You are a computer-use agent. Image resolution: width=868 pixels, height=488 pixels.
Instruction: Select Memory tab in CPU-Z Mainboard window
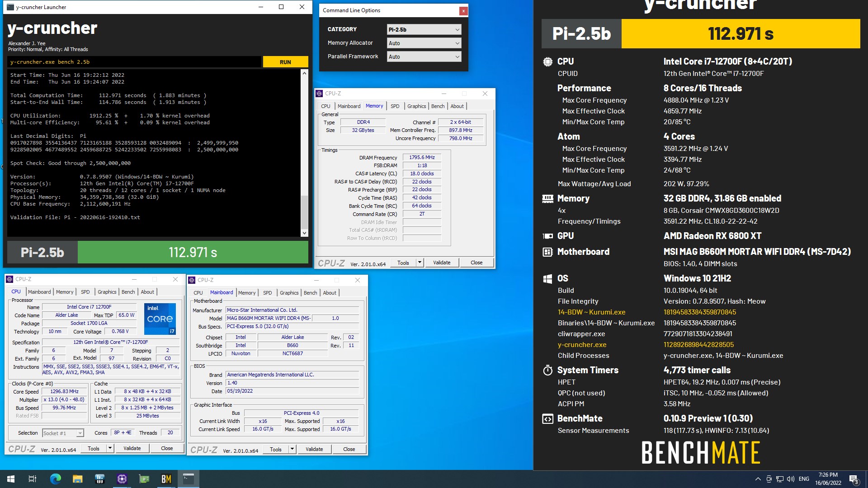[x=247, y=293]
